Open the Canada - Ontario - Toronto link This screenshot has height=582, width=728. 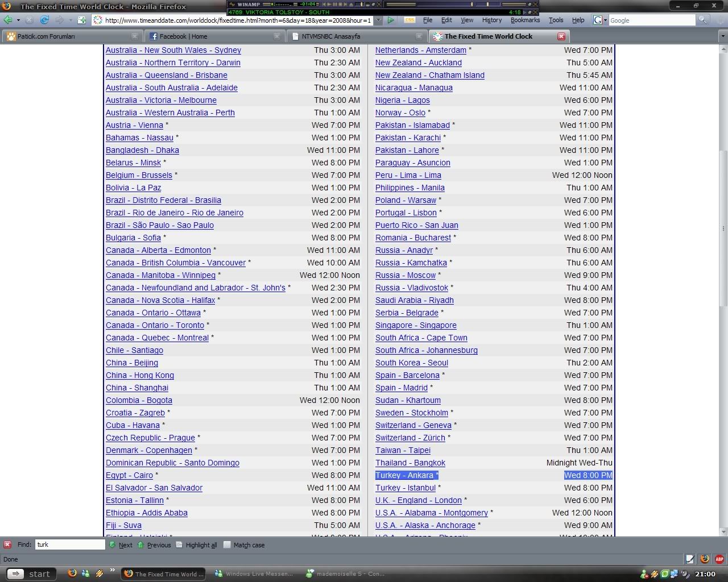[155, 325]
